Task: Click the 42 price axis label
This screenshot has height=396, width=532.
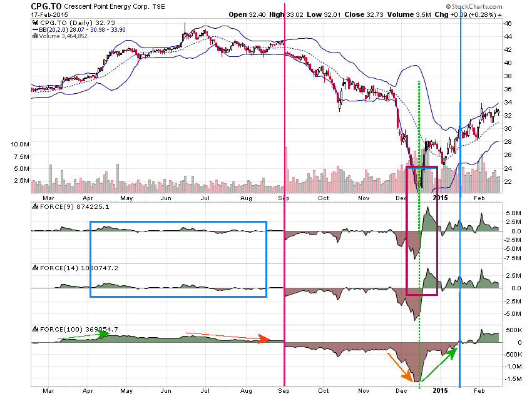Action: pos(508,50)
